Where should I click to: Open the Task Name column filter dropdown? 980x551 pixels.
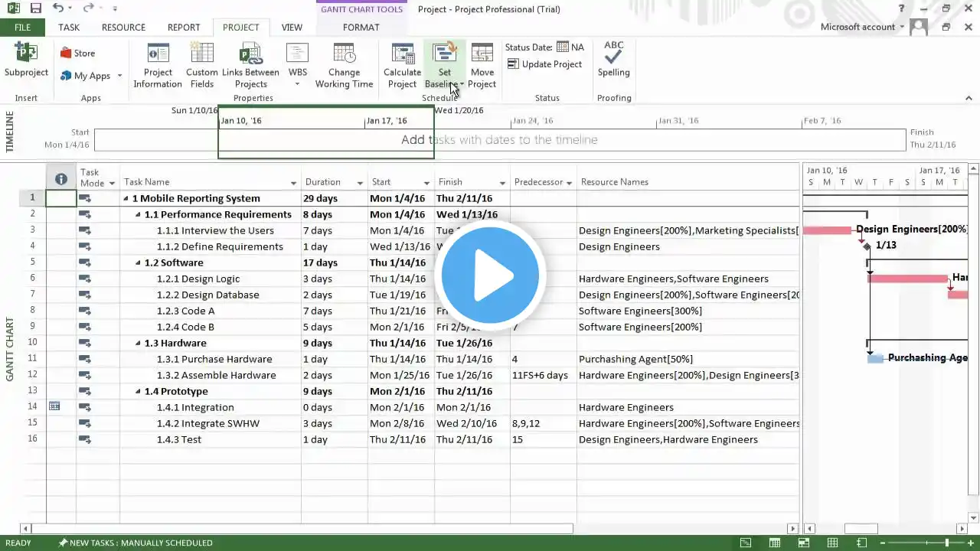tap(293, 183)
